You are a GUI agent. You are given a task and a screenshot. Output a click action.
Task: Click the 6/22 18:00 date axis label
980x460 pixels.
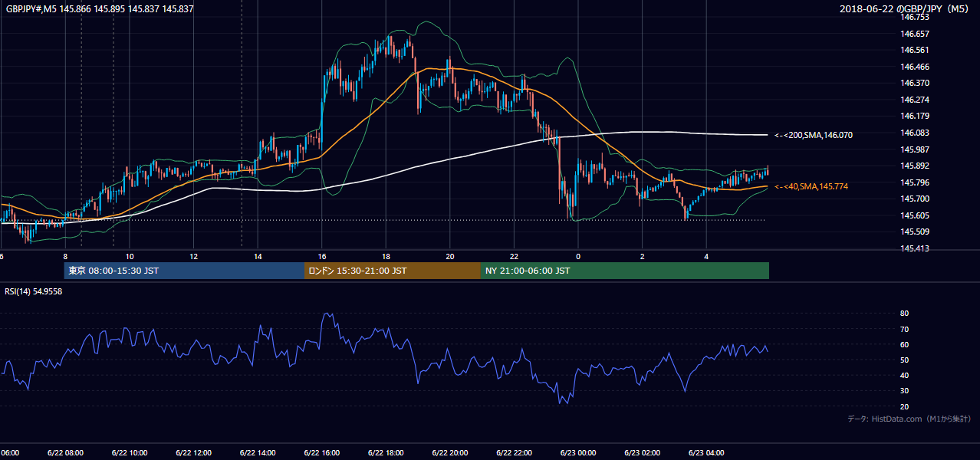[386, 452]
